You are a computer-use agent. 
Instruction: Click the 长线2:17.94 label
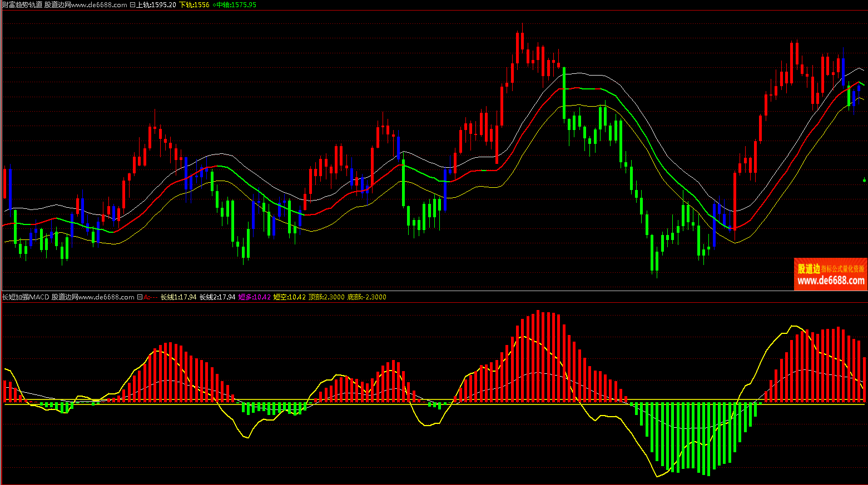coord(217,297)
